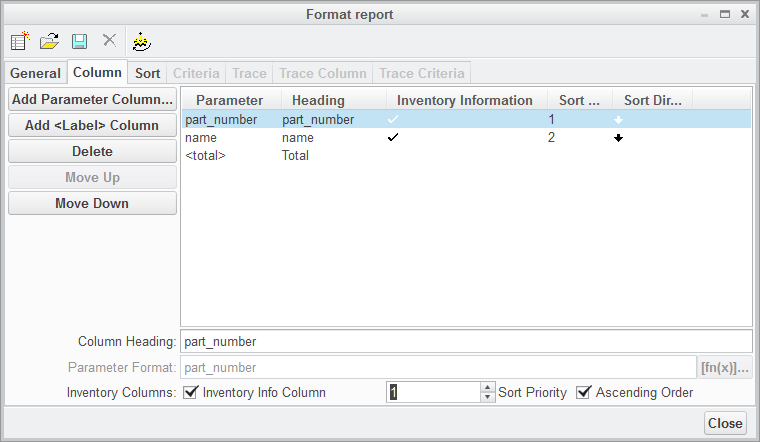Minimize the Format report window
Viewport: 760px width, 442px height.
[704, 16]
